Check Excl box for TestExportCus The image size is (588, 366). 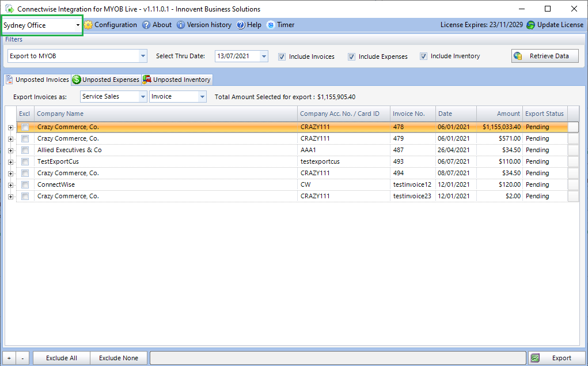click(25, 162)
